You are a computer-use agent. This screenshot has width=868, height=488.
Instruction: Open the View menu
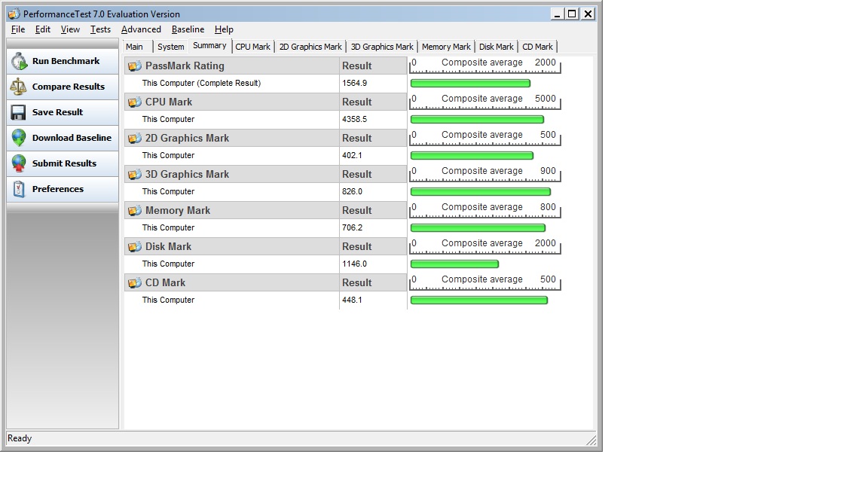[70, 29]
